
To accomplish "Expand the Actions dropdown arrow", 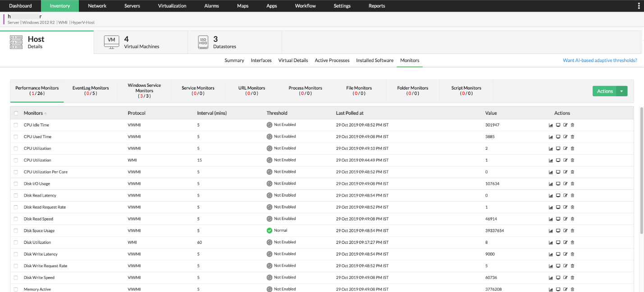I will tap(621, 91).
